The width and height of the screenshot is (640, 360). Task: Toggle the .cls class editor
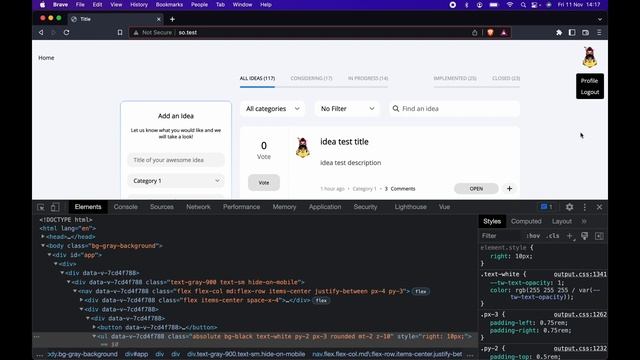(553, 236)
